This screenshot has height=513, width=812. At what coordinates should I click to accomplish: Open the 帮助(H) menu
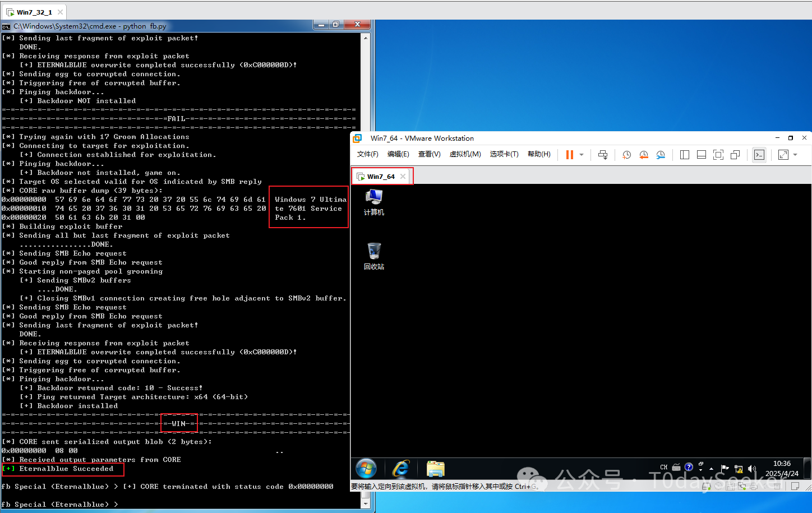[x=539, y=154]
